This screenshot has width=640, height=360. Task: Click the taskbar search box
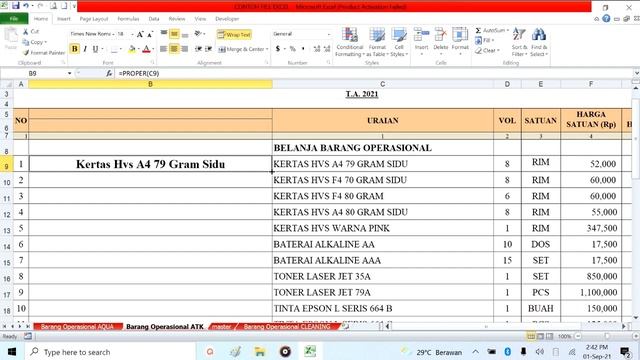pyautogui.click(x=111, y=351)
